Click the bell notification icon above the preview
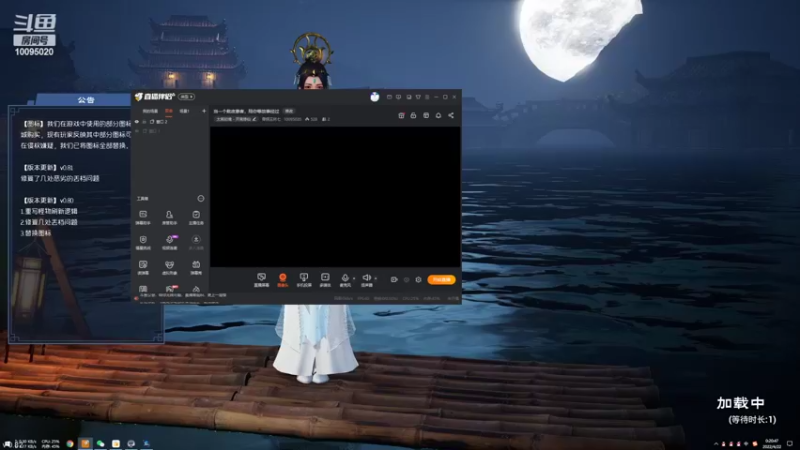This screenshot has width=800, height=450. click(x=438, y=115)
